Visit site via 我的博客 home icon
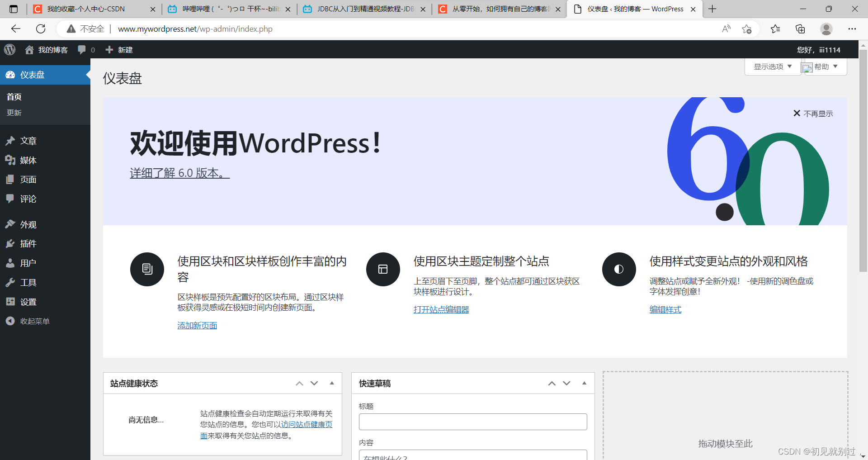Image resolution: width=868 pixels, height=460 pixels. click(x=29, y=50)
